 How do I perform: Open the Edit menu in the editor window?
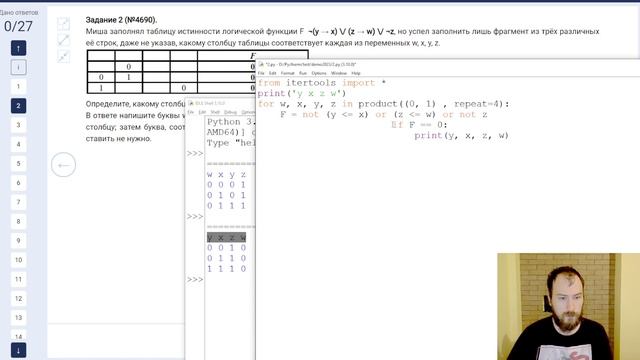tap(273, 73)
